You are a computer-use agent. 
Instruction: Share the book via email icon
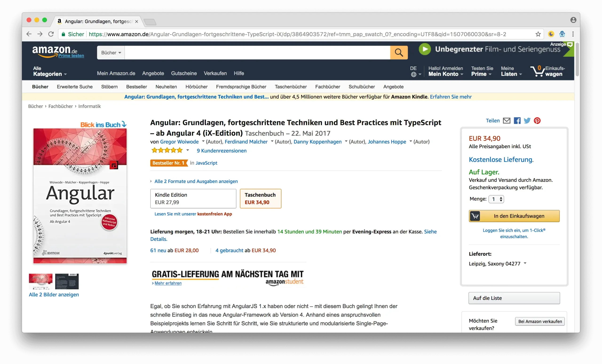click(x=507, y=120)
